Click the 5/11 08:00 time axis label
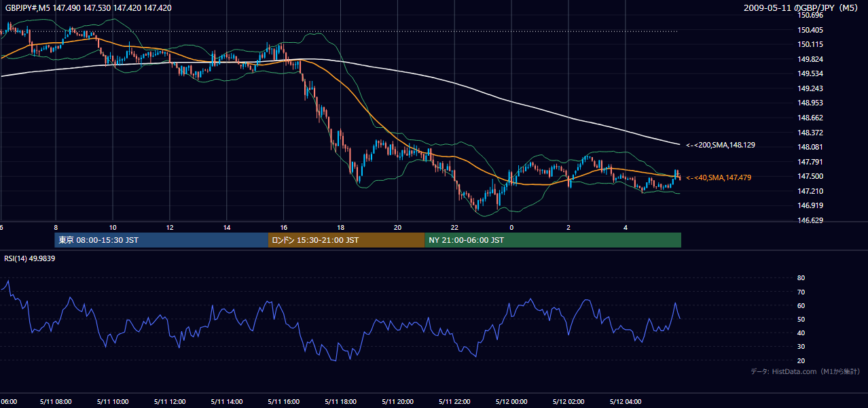 [x=56, y=401]
